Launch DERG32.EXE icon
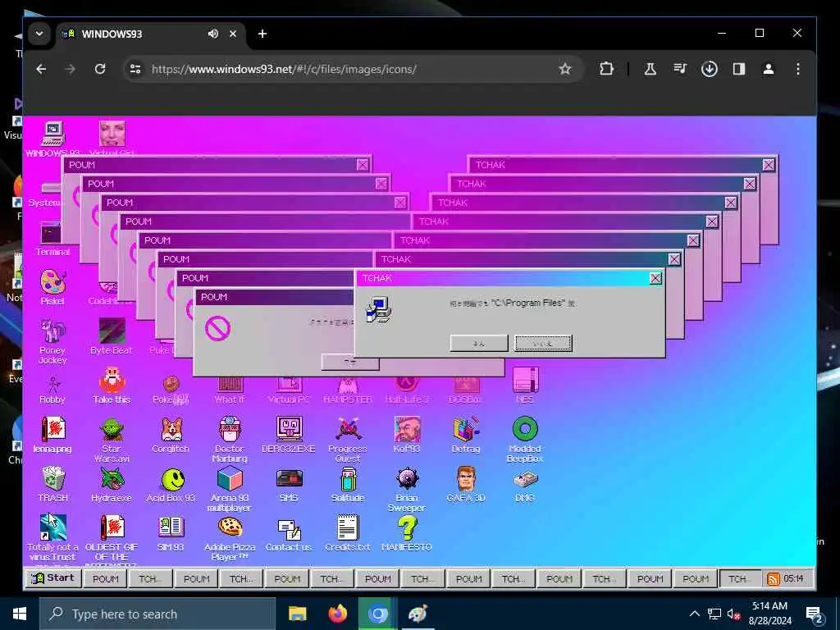Screen dimensions: 840x630 (289, 435)
